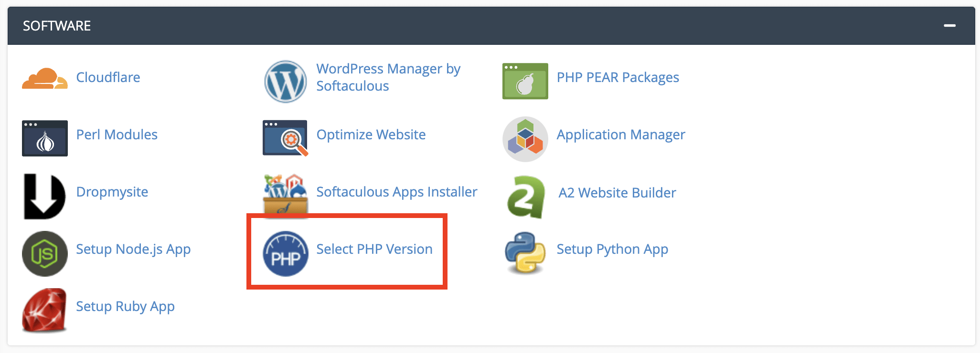Click the SOFTWARE section header title
Screen dimensions: 980x353
57,26
